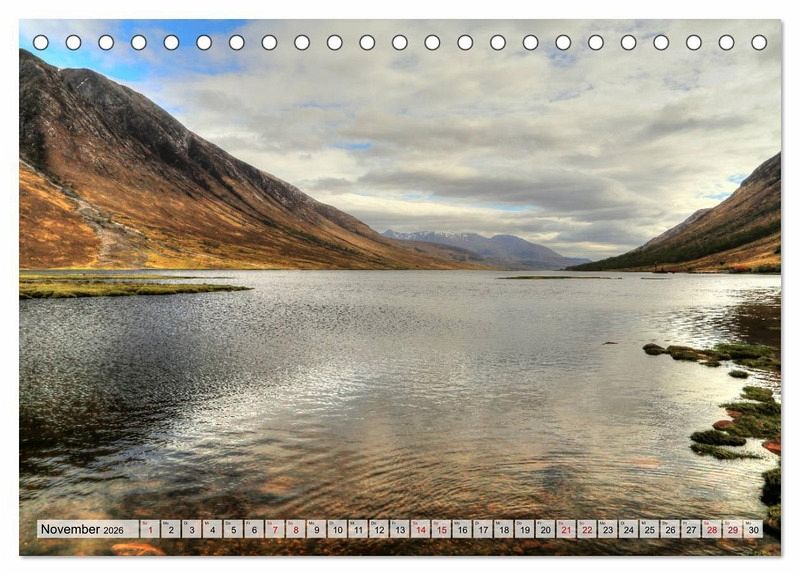Select day 17 in the calendar strip
Image resolution: width=800 pixels, height=575 pixels.
pos(483,529)
